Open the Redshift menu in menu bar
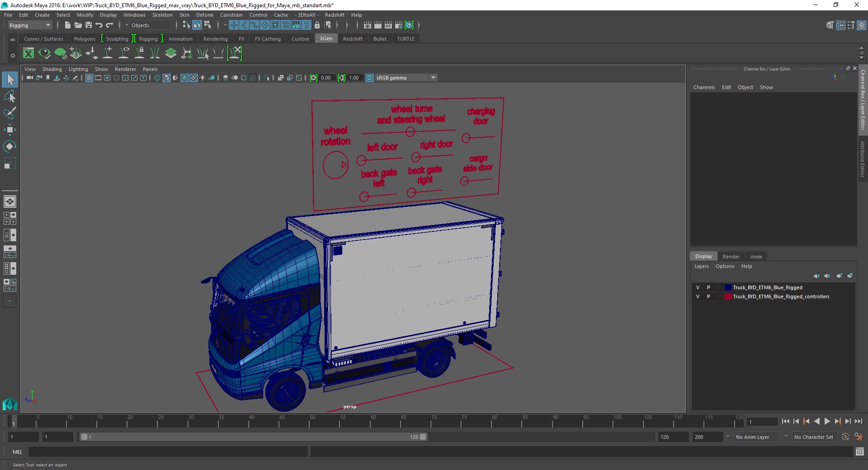Screen dimensions: 868x470 tap(335, 15)
